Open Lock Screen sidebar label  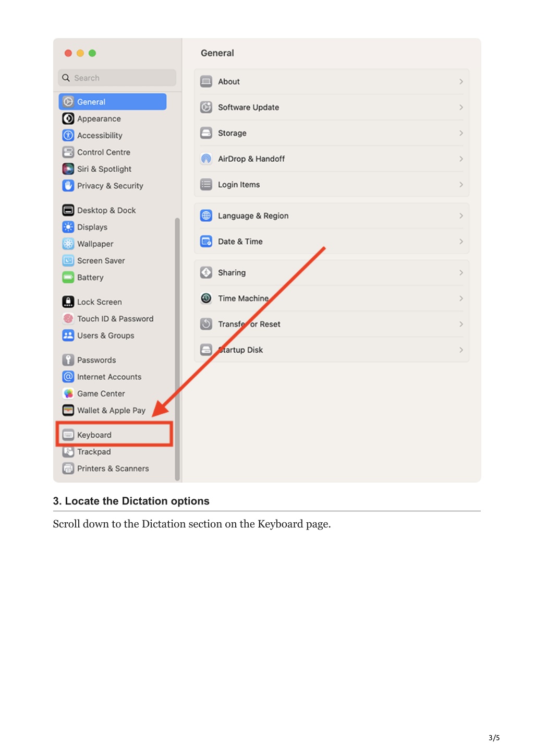100,302
